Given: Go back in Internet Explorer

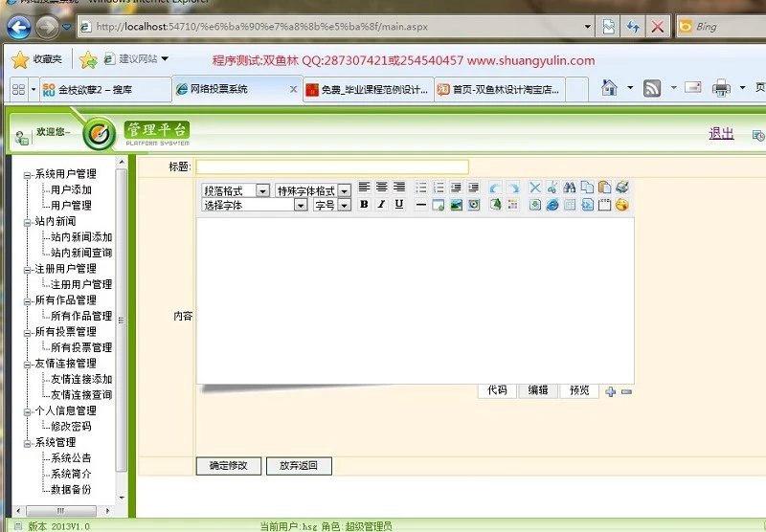Looking at the screenshot, I should tap(19, 28).
